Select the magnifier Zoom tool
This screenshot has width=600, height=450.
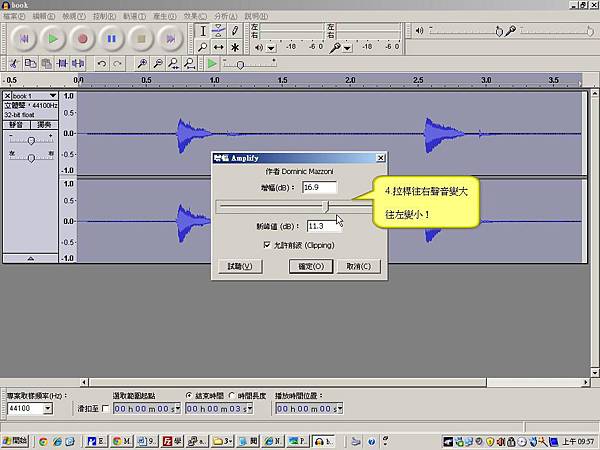click(x=203, y=47)
